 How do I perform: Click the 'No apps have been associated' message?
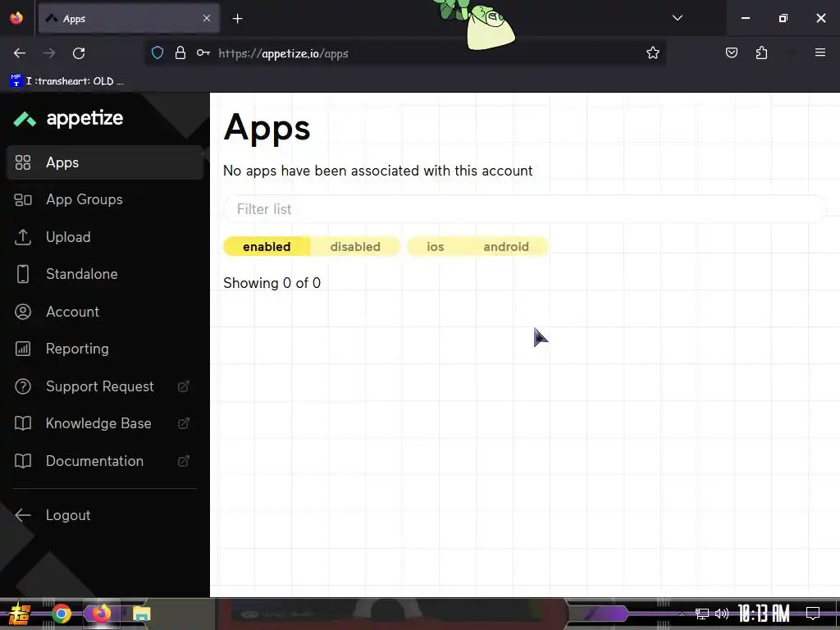coord(377,171)
